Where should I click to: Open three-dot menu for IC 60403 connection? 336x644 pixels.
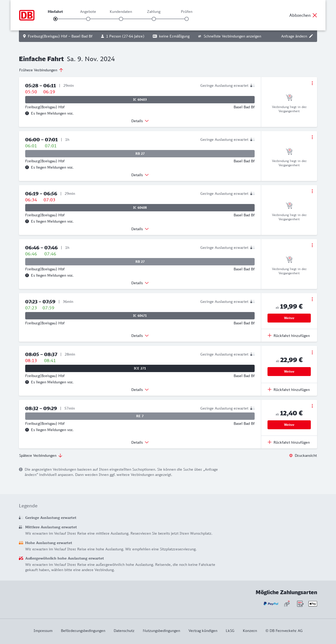coord(312,83)
